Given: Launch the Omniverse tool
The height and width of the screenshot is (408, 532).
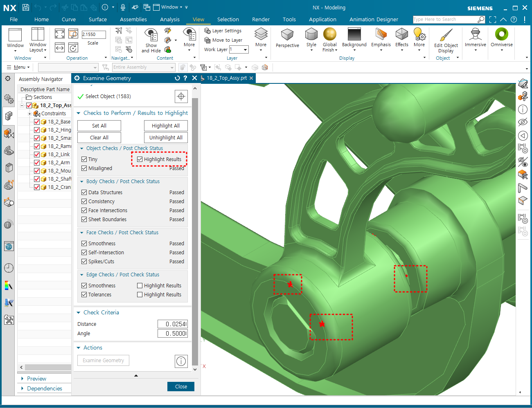Looking at the screenshot, I should [x=502, y=34].
